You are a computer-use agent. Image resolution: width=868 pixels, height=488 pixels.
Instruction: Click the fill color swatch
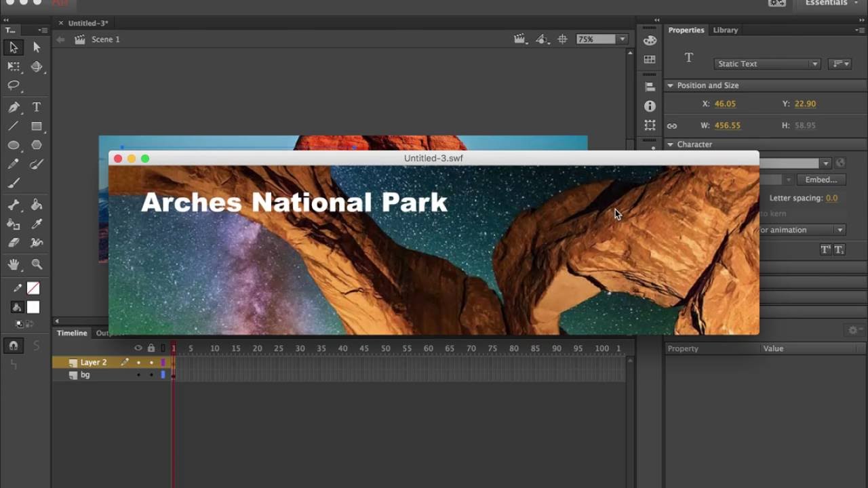coord(33,307)
